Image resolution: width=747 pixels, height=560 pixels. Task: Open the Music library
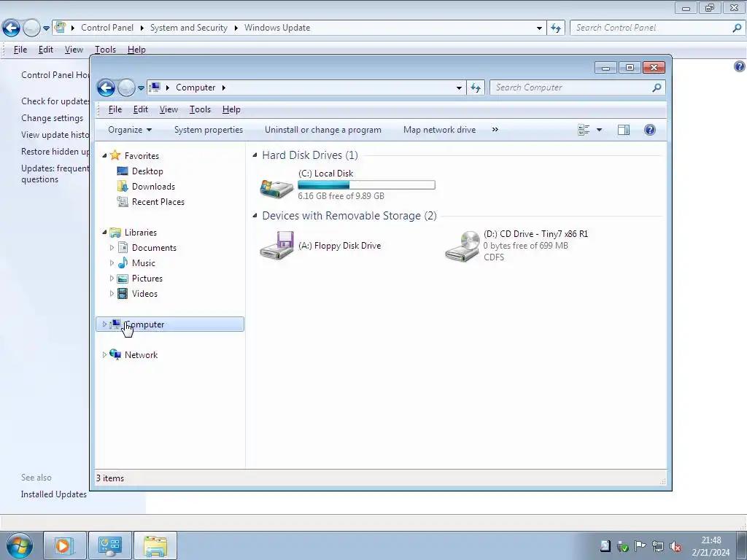[144, 262]
